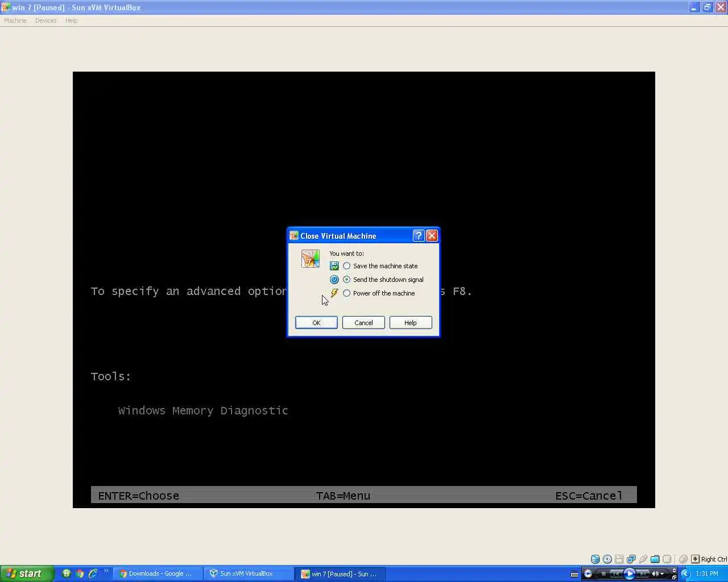Click the floppy save state icon in dialog
728x582 pixels.
pyautogui.click(x=334, y=266)
